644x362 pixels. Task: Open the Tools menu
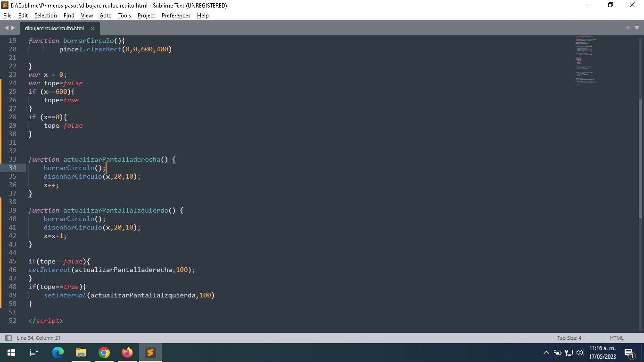tap(124, 16)
